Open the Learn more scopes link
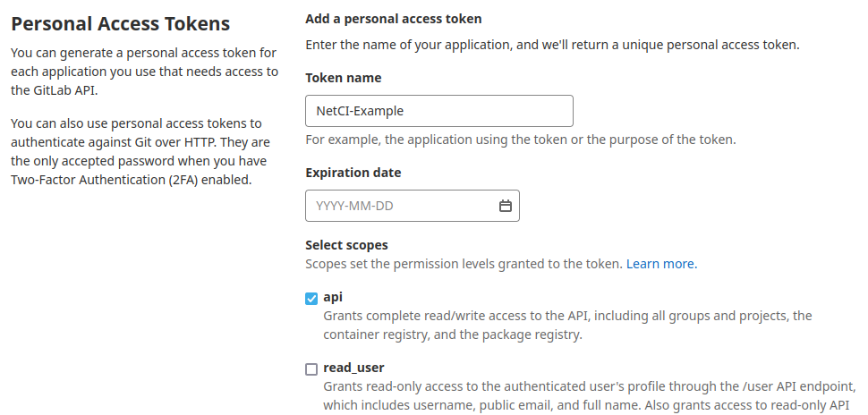The height and width of the screenshot is (415, 868). [x=661, y=264]
